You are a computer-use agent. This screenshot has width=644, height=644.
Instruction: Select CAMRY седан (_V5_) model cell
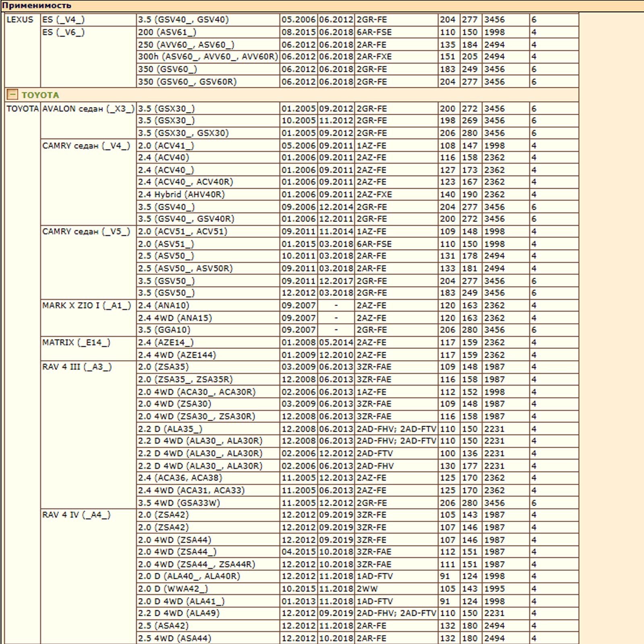tap(86, 231)
